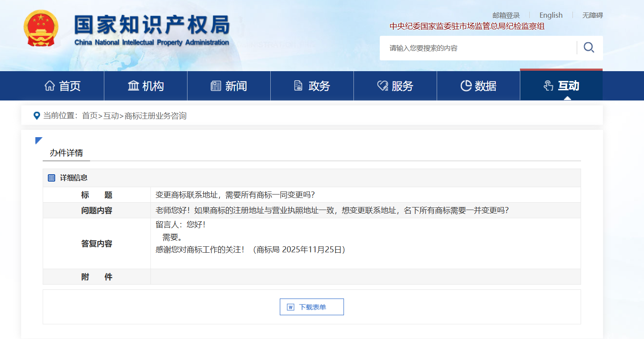Click the magnifying glass search icon
Viewport: 644px width, 339px height.
tap(589, 47)
